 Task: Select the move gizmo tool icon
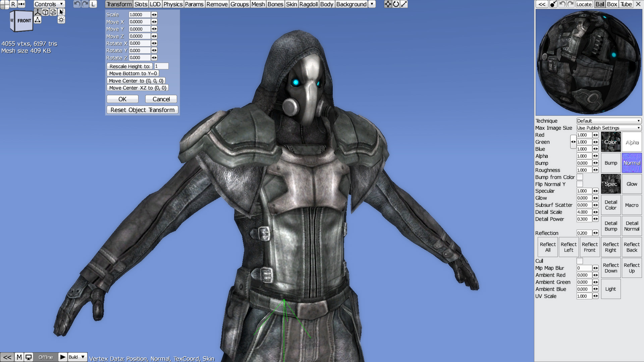pos(388,4)
